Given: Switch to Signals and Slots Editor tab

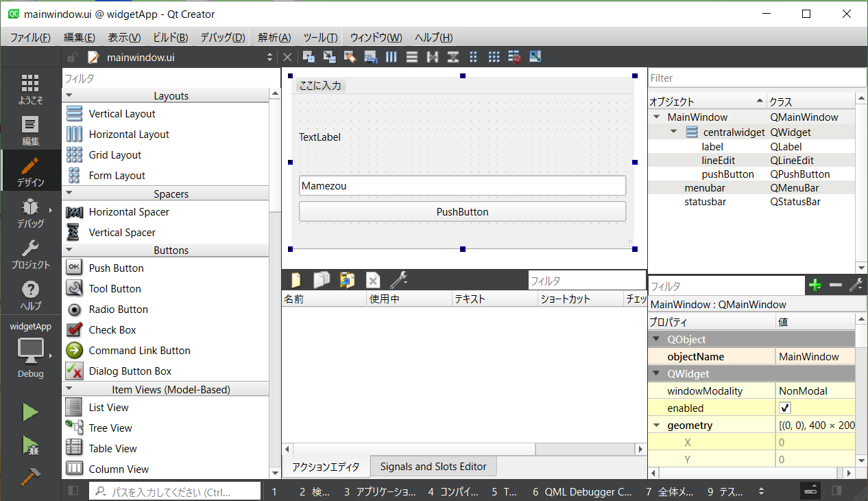Looking at the screenshot, I should (x=433, y=467).
